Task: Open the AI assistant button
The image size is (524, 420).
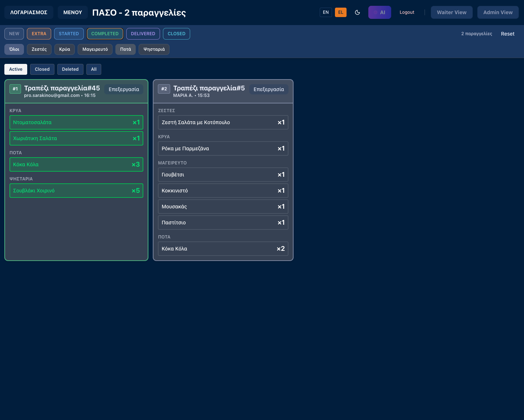Action: 380,12
